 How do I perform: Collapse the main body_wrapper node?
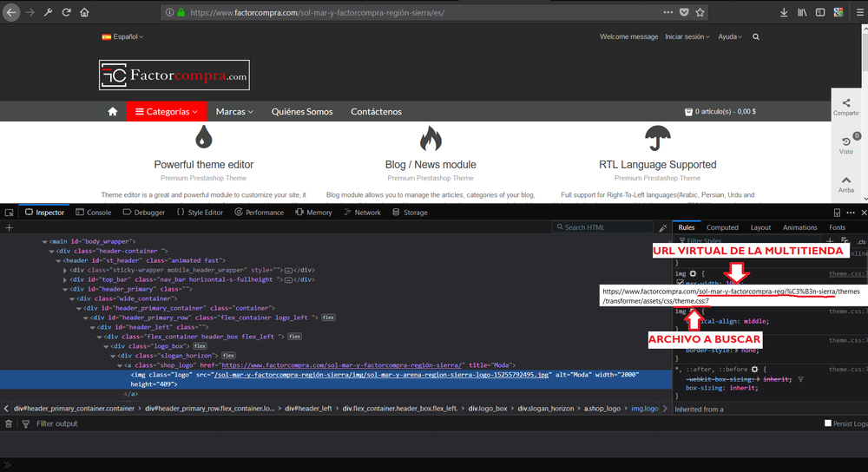click(x=43, y=241)
